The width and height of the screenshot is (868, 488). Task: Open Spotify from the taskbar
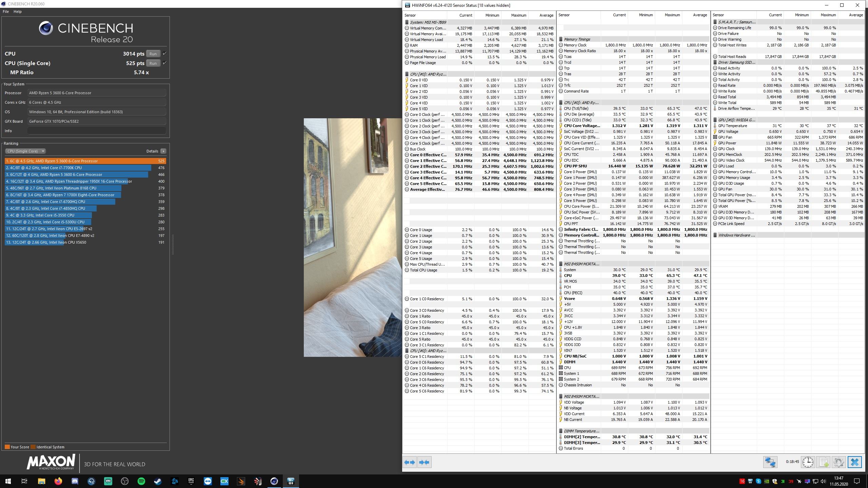click(141, 481)
